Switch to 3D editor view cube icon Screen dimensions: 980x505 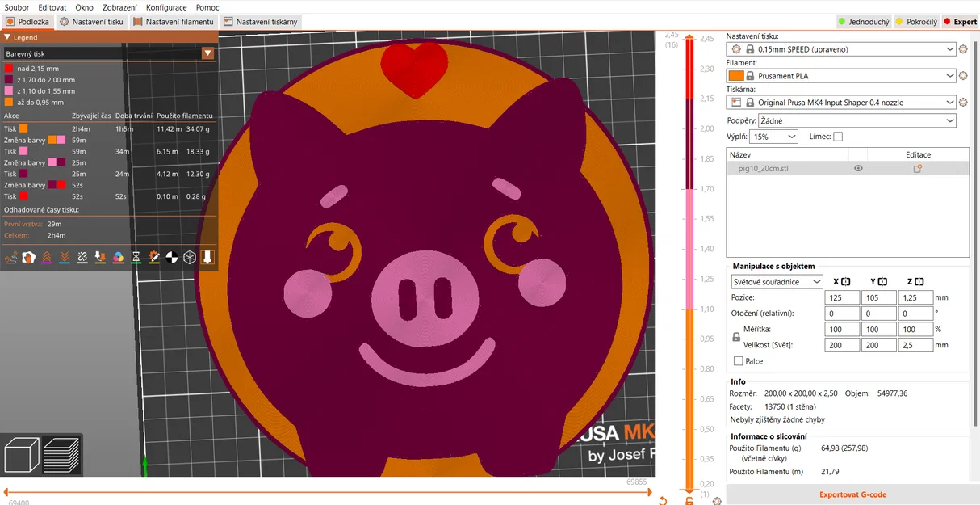[x=22, y=455]
